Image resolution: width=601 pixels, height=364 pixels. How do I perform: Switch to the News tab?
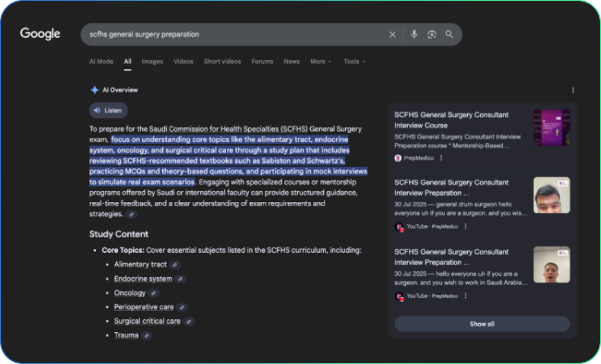pos(291,61)
